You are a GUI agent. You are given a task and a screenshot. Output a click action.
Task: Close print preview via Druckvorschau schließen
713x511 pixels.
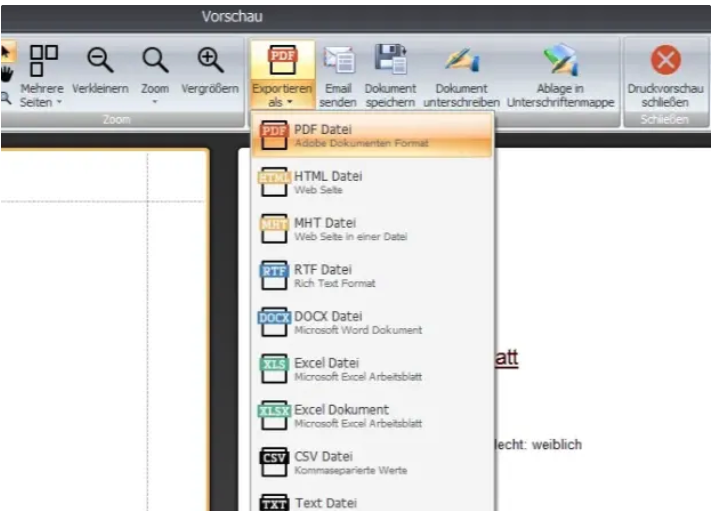pyautogui.click(x=666, y=61)
